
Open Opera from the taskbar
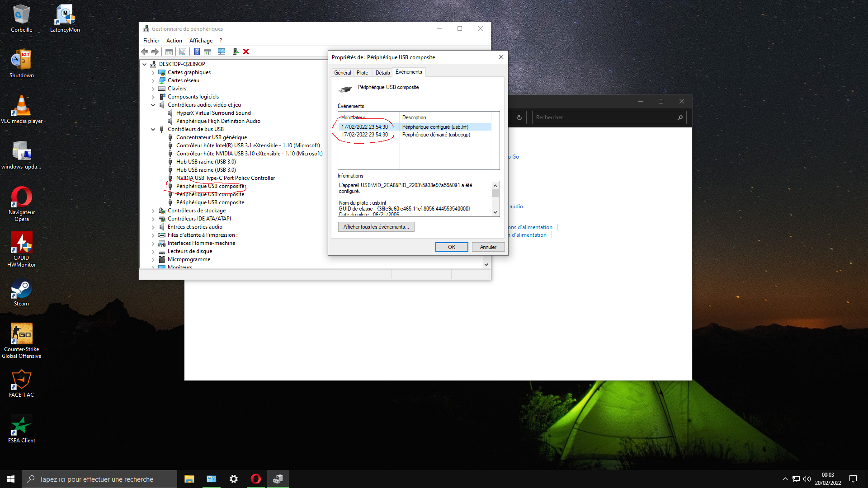[x=255, y=479]
